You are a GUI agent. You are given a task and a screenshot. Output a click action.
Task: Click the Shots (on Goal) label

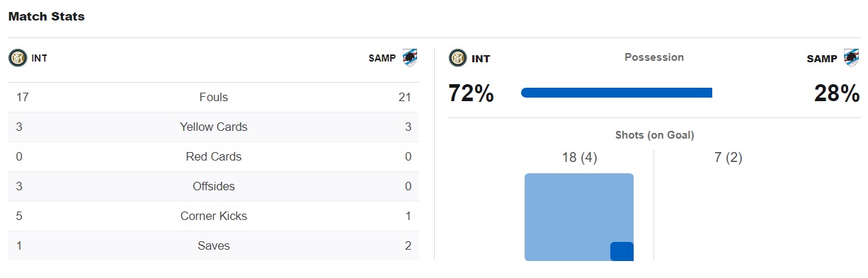654,135
